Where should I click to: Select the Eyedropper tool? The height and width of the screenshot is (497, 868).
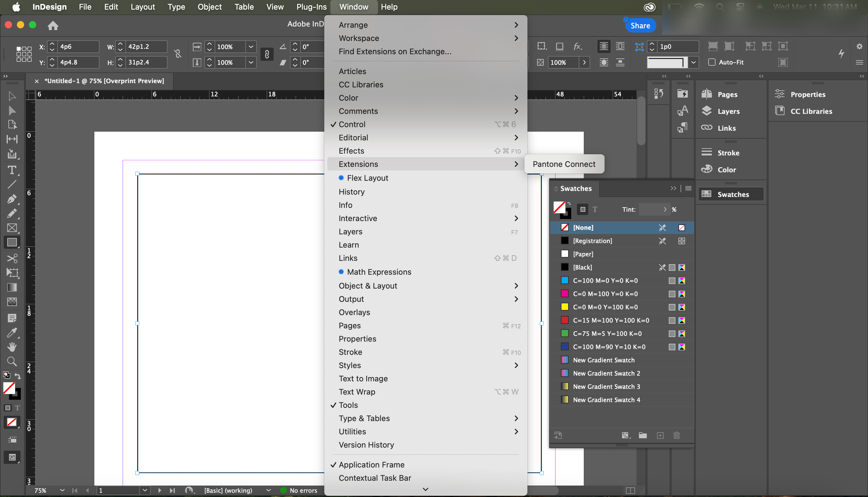(x=12, y=333)
